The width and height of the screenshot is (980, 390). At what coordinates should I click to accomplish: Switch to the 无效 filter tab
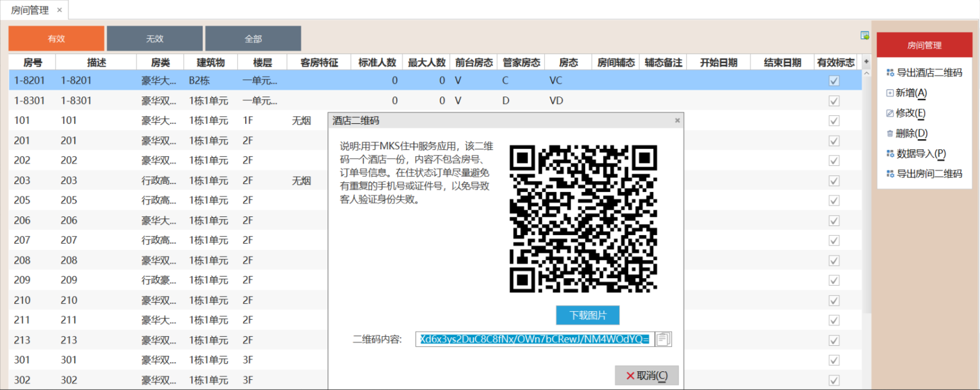154,39
